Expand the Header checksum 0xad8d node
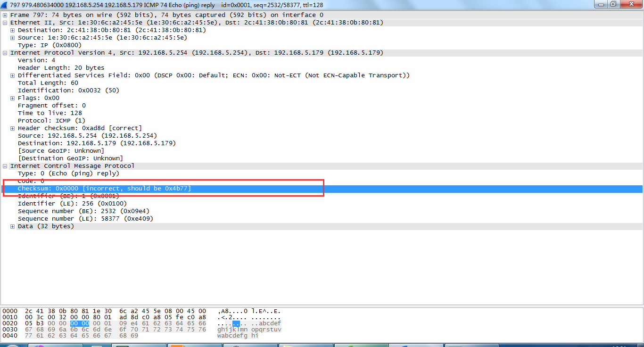644x347 pixels. coord(13,128)
